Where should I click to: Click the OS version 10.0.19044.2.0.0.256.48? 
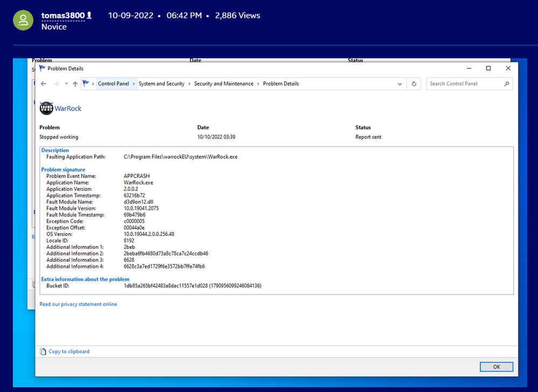click(149, 234)
